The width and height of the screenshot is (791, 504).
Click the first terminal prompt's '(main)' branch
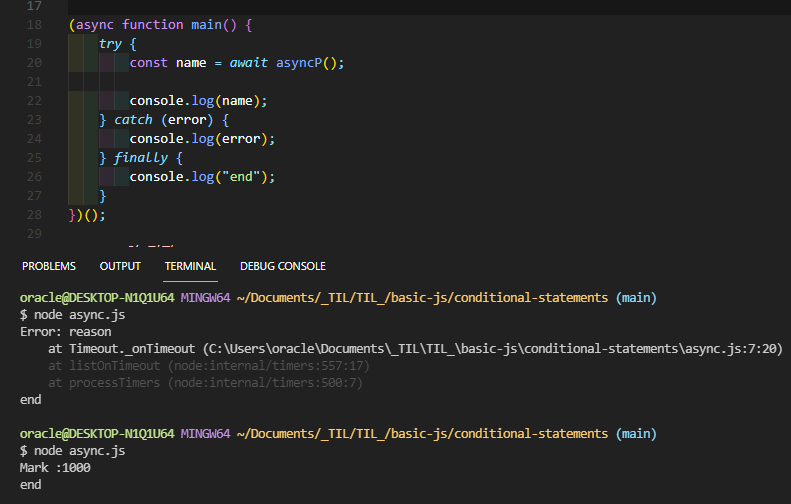point(636,298)
